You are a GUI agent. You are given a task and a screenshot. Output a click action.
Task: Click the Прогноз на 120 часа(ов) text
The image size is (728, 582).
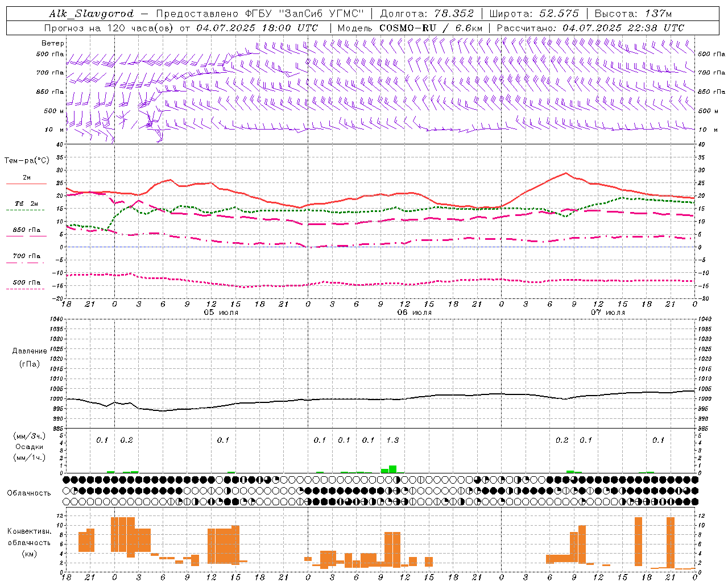pyautogui.click(x=110, y=28)
